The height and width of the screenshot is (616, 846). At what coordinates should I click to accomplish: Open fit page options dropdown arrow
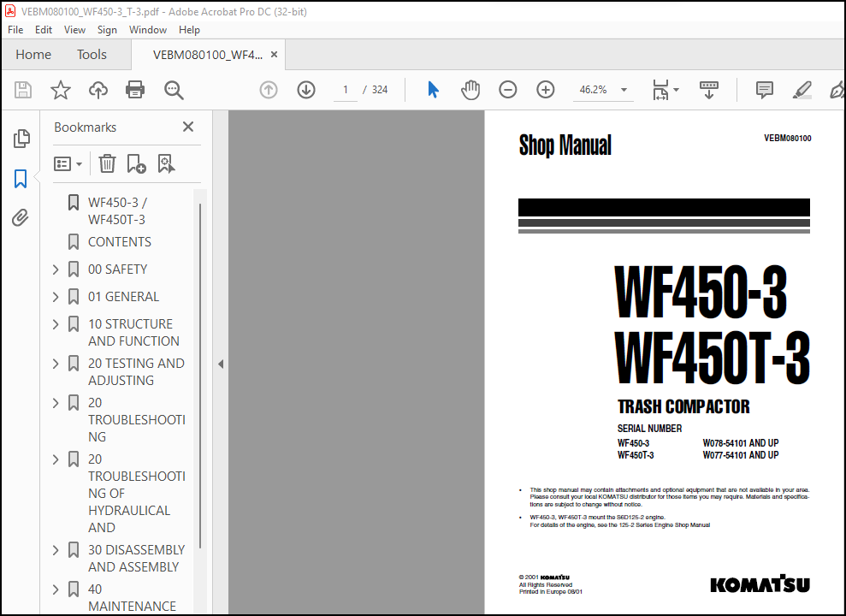click(676, 90)
